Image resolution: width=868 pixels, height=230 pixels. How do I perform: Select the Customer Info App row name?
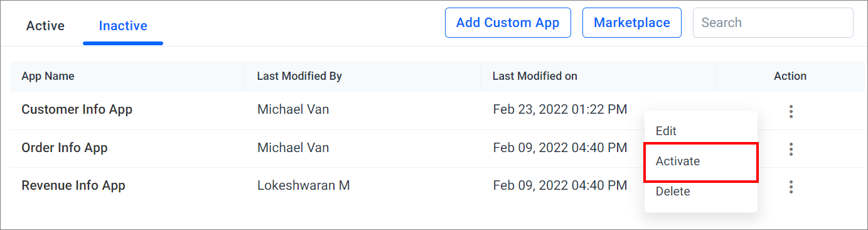point(77,109)
